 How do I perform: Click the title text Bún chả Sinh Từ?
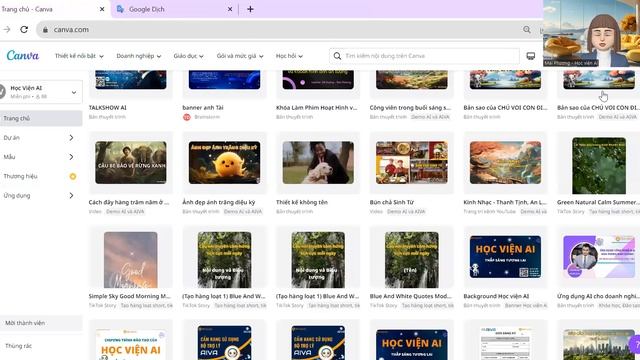coord(392,202)
